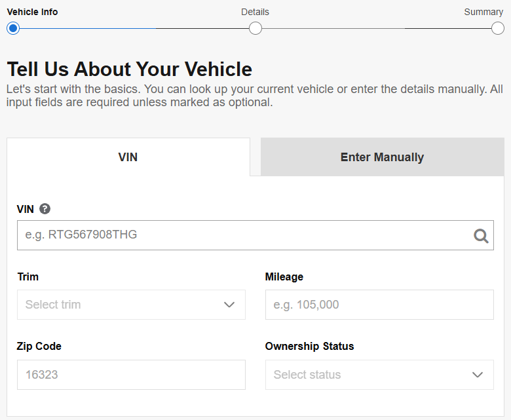Click the Vehicle Info step label
The image size is (511, 420).
click(x=32, y=12)
